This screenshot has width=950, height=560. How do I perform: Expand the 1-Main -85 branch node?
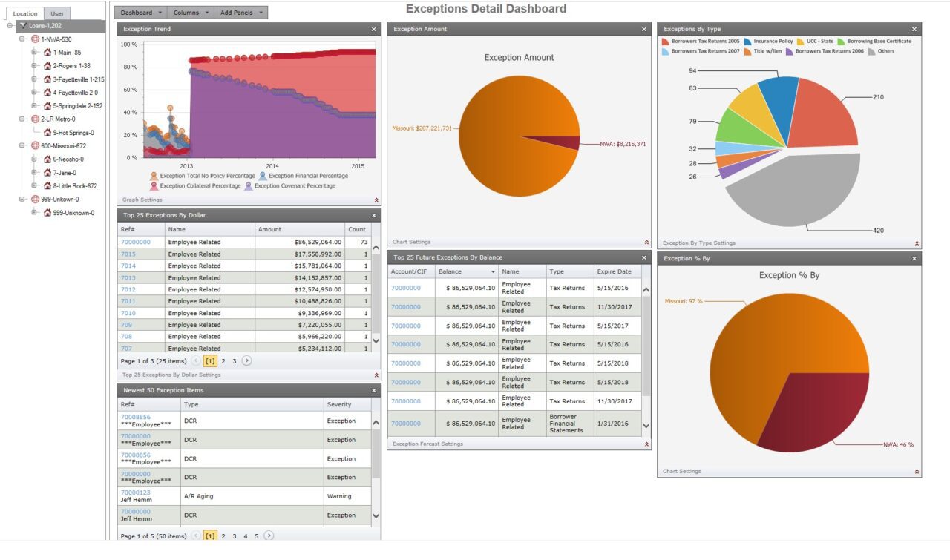[35, 52]
